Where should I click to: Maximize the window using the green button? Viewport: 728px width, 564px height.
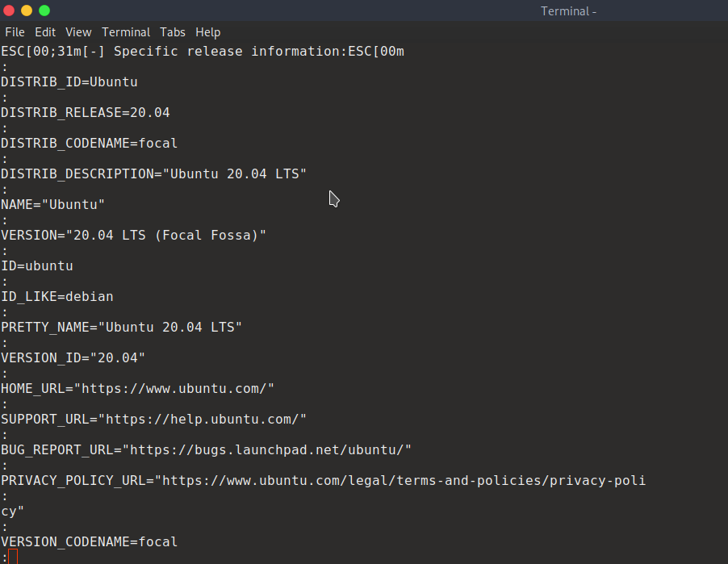(x=44, y=10)
